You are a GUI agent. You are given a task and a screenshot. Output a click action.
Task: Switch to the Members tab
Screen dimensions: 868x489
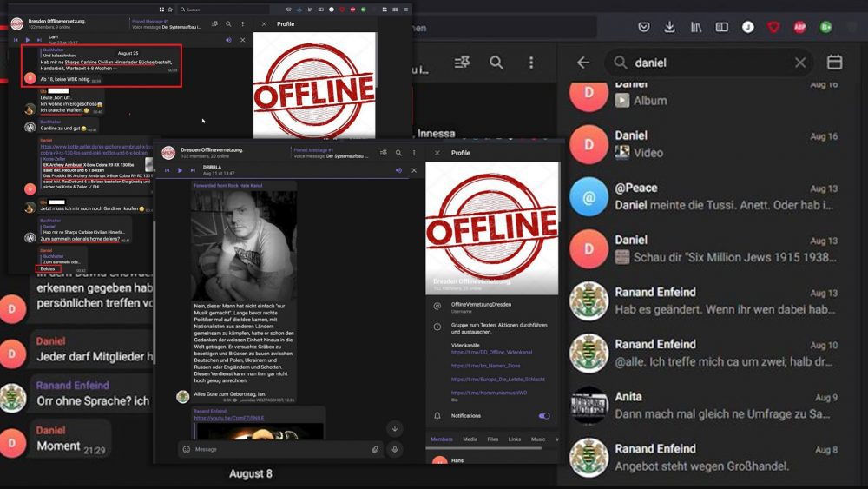tap(442, 439)
